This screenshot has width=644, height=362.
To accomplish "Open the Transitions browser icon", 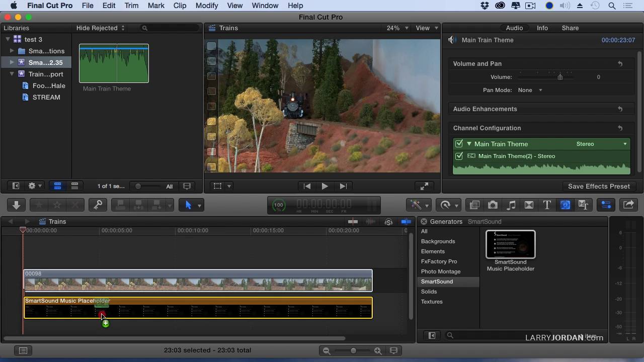I will (529, 205).
